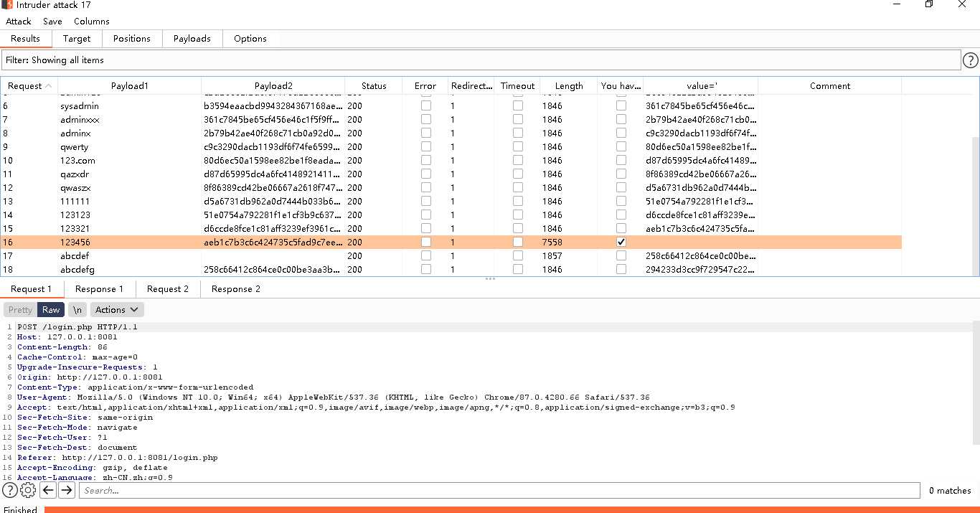Go to next search match arrow
This screenshot has height=513, width=980.
(x=67, y=490)
